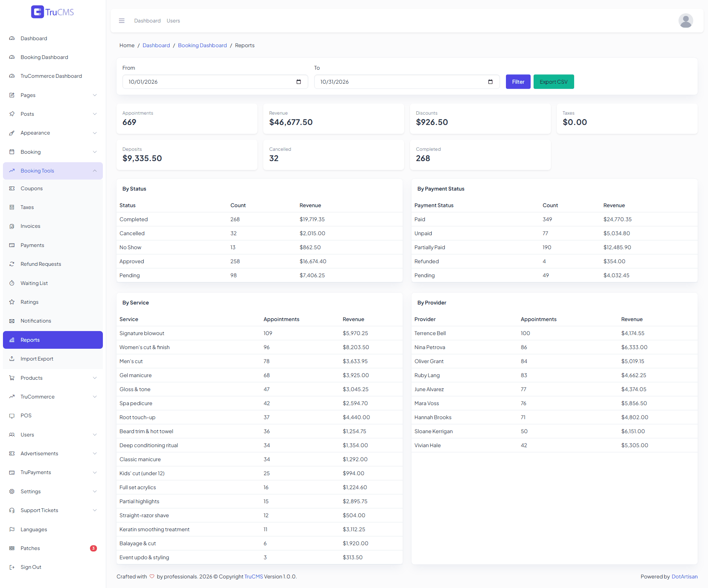708x588 pixels.
Task: Click the Refund Requests icon
Action: click(12, 264)
